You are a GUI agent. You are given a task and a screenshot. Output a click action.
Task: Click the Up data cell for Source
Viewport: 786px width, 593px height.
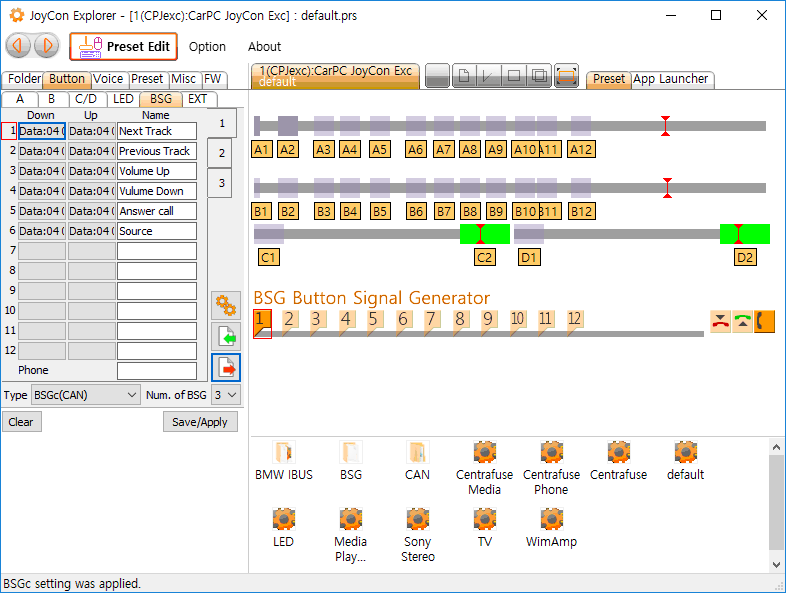coord(92,231)
